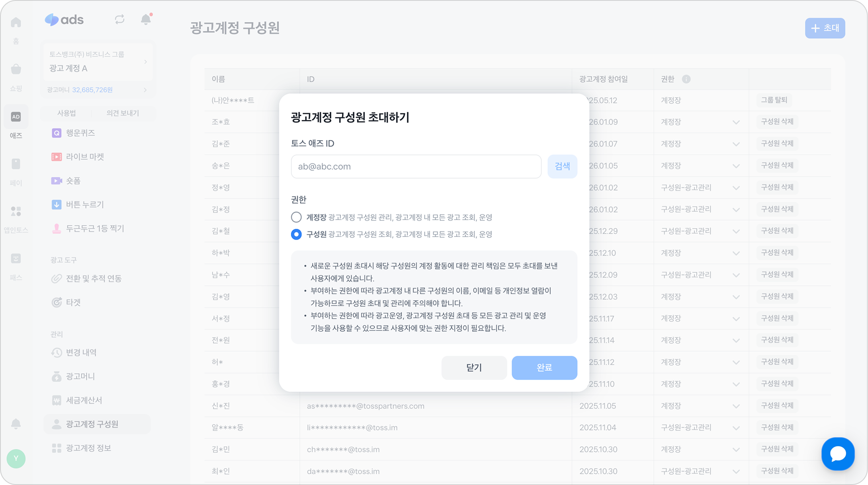
Task: Expand the 알****동 permission dropdown chevron
Action: [x=736, y=428]
